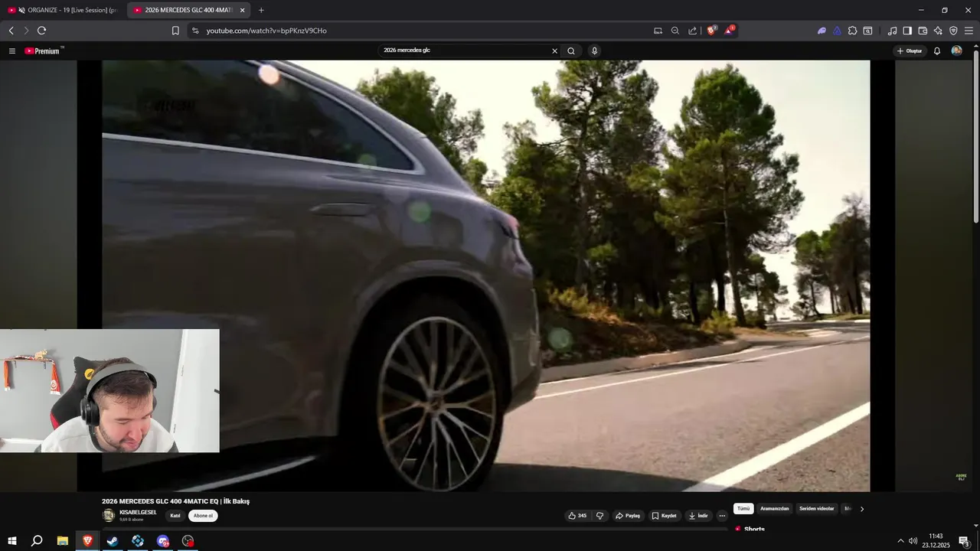Open Brave Shields lion icon
The image size is (980, 551).
tap(711, 31)
